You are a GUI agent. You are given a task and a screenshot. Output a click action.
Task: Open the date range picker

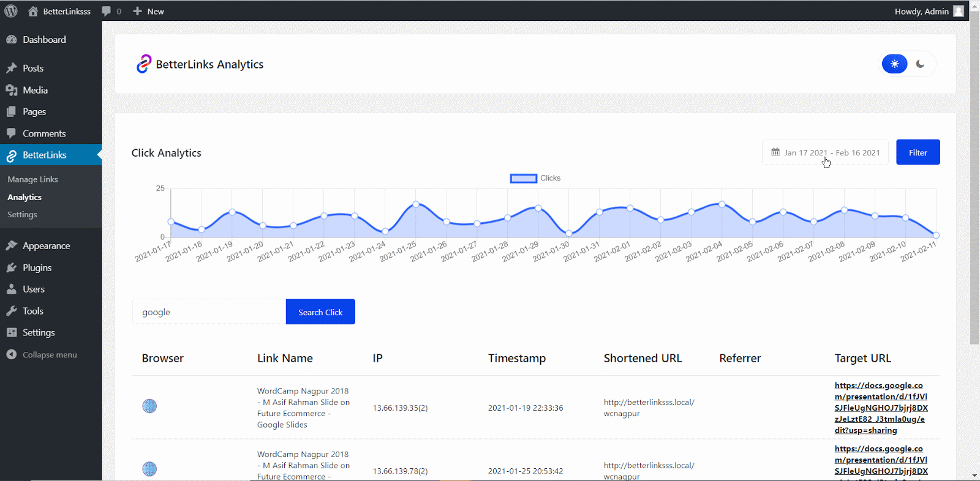click(x=825, y=152)
